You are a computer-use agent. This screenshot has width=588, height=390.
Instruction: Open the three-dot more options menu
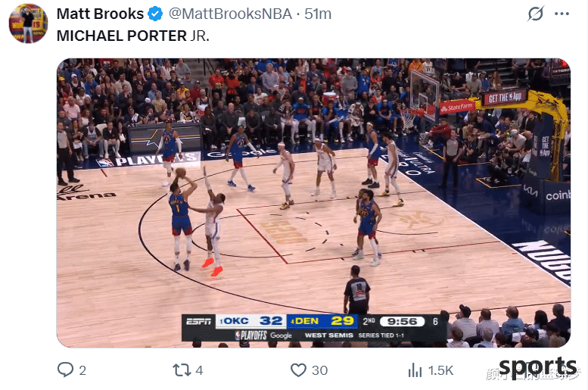tap(562, 14)
